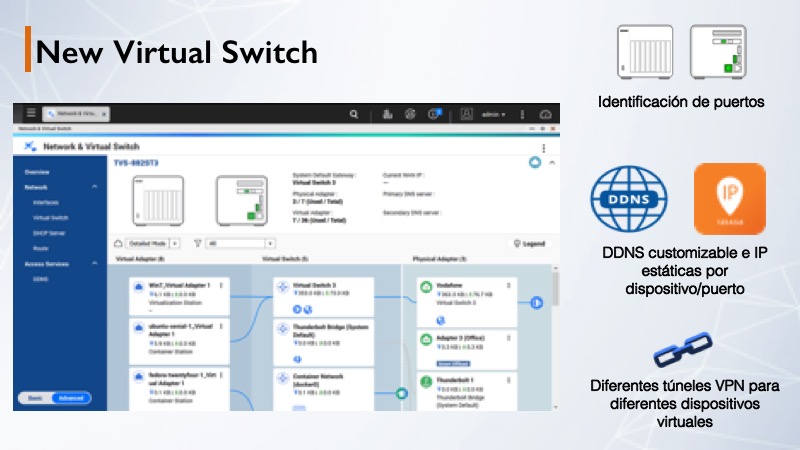
Task: Collapse the TVS-882ST3 device summary panel
Action: 552,163
